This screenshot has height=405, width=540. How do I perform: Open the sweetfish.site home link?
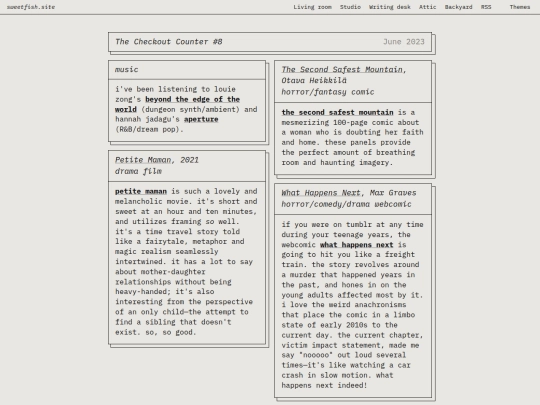[x=31, y=7]
